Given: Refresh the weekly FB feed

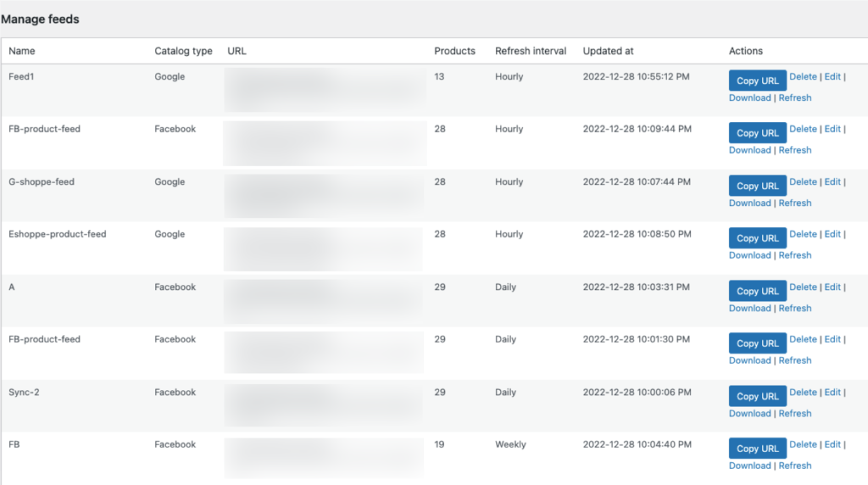Looking at the screenshot, I should tap(795, 465).
